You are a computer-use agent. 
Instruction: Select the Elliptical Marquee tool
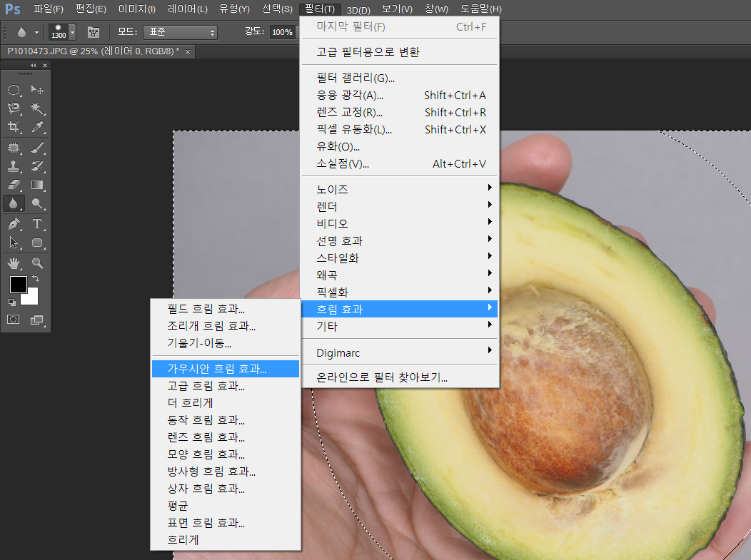click(x=14, y=89)
